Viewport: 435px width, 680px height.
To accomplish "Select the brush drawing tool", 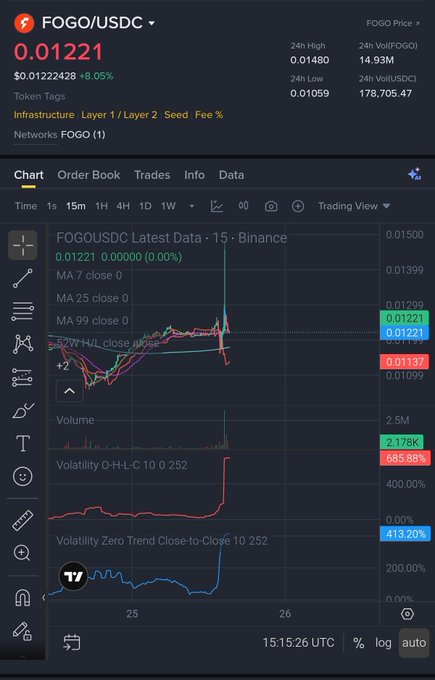I will coord(23,411).
